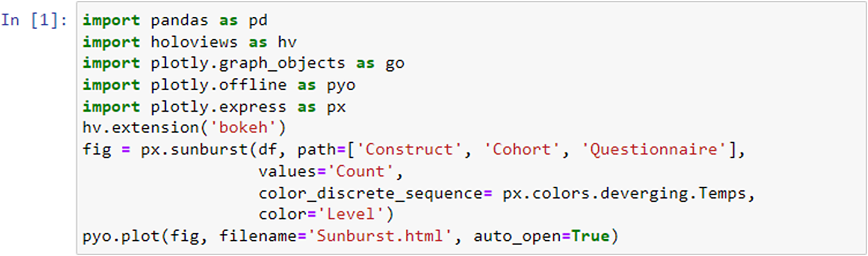Click the In [1] cell prompt
Image resolution: width=868 pixels, height=256 pixels.
click(34, 20)
